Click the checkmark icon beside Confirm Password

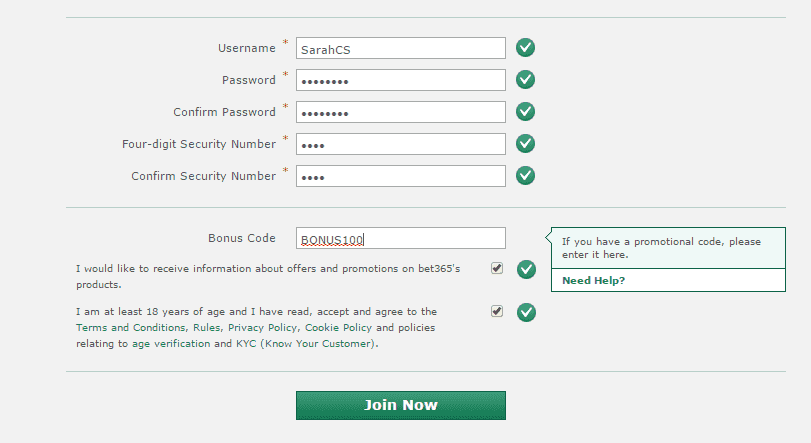525,112
